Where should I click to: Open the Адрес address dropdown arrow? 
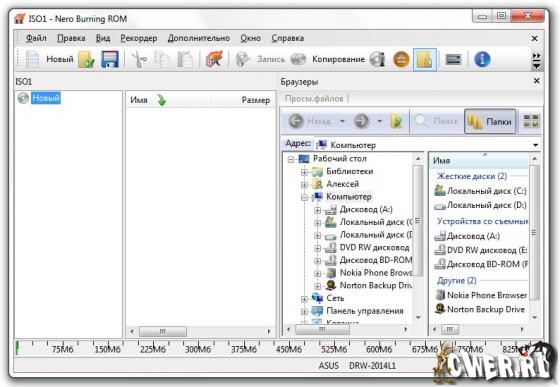(535, 145)
